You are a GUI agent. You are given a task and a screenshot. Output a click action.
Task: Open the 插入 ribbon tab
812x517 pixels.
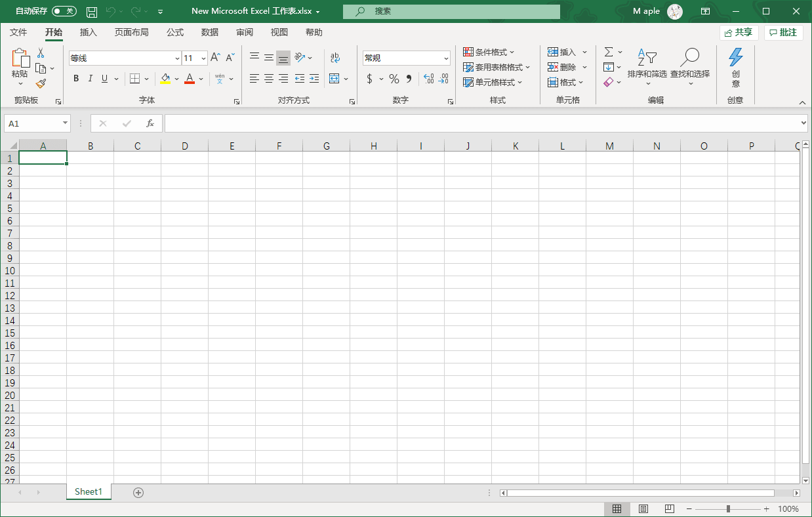pyautogui.click(x=89, y=32)
